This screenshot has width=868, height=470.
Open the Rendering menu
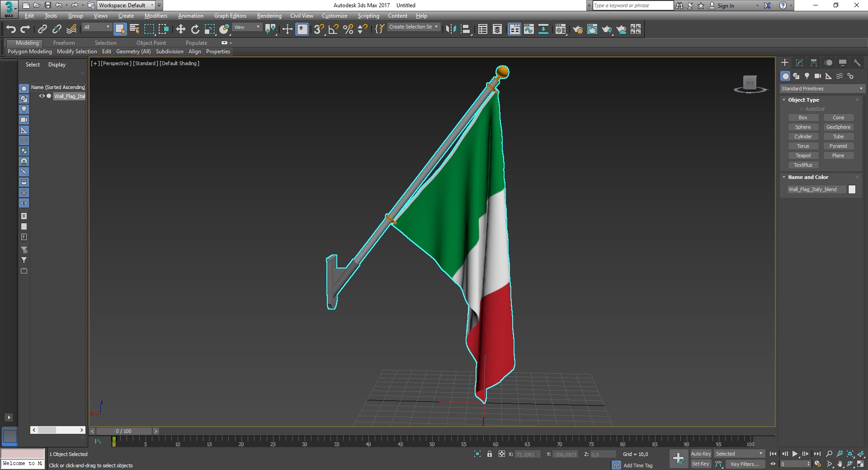pos(269,16)
